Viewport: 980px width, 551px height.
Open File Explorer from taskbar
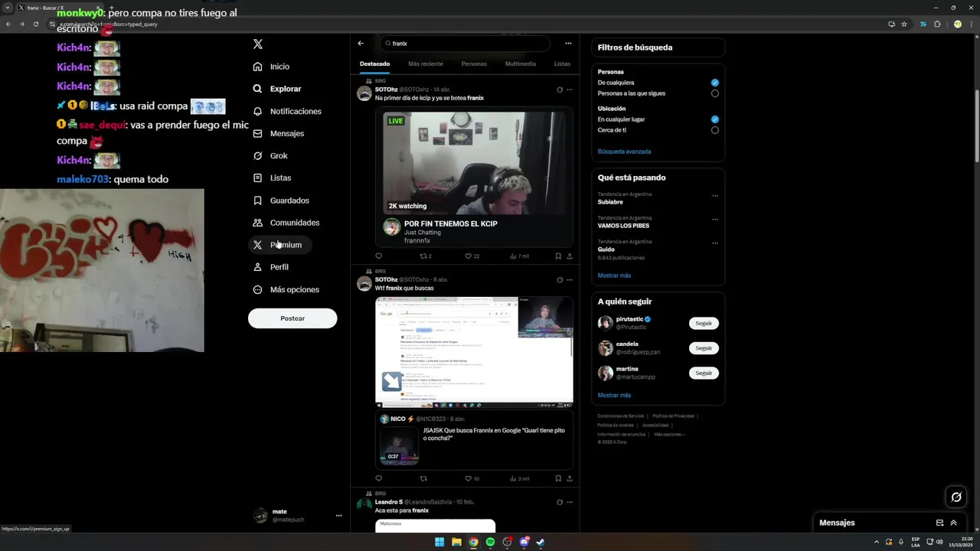456,543
